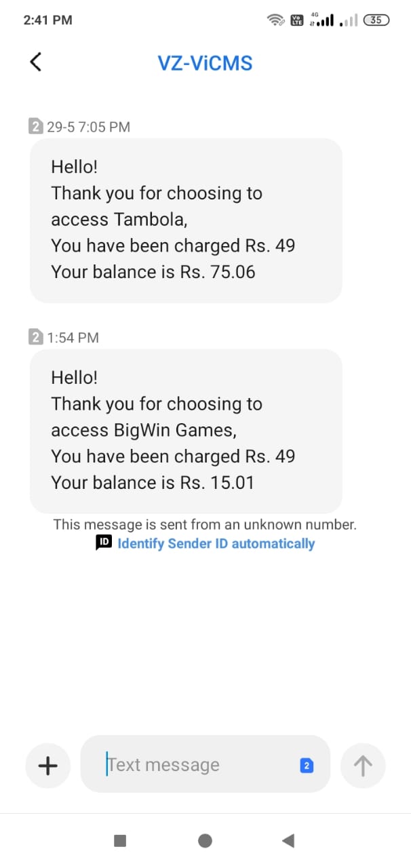Click the ID sender badge icon
Viewport: 411px width, 868px height.
coord(104,543)
